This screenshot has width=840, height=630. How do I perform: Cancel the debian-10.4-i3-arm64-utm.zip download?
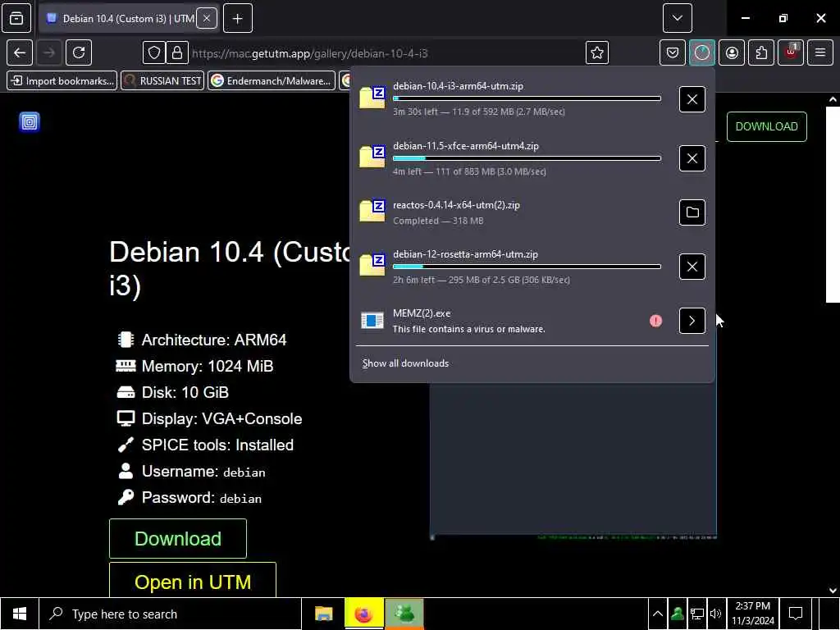(x=692, y=99)
